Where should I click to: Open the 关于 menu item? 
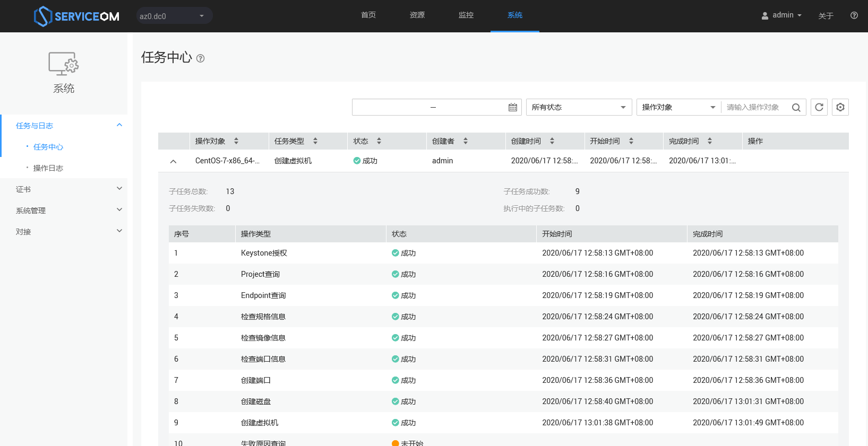tap(826, 16)
